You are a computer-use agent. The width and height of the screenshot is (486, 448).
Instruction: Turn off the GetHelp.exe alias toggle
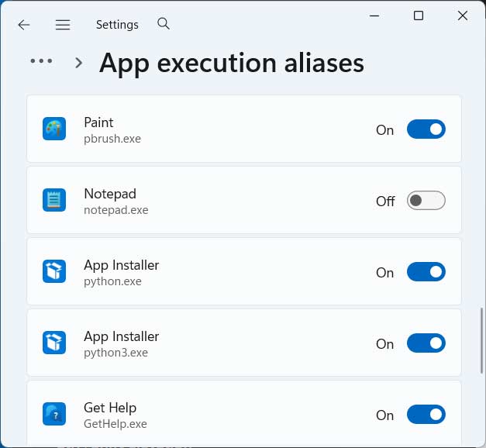(426, 415)
